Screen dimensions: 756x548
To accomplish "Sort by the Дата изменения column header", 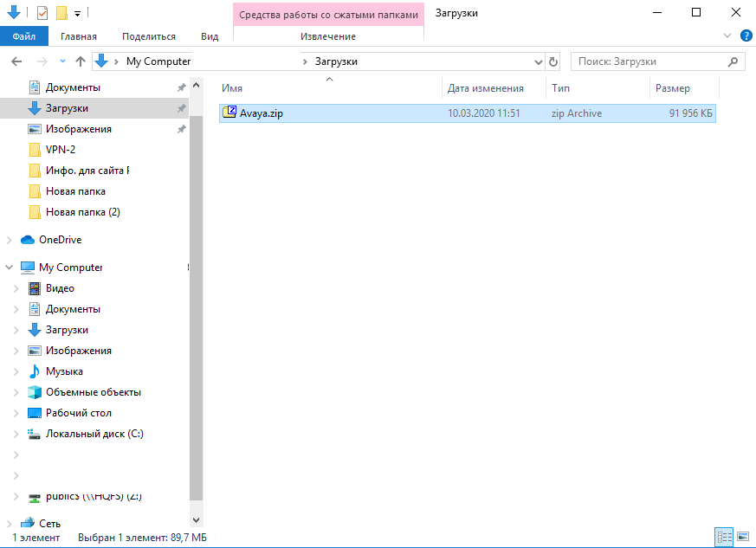I will [494, 88].
